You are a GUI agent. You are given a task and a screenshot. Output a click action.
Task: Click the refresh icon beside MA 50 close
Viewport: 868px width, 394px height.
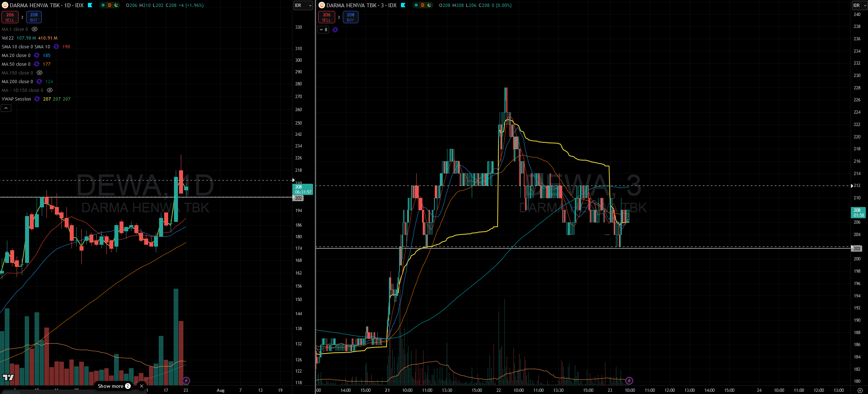(x=37, y=64)
